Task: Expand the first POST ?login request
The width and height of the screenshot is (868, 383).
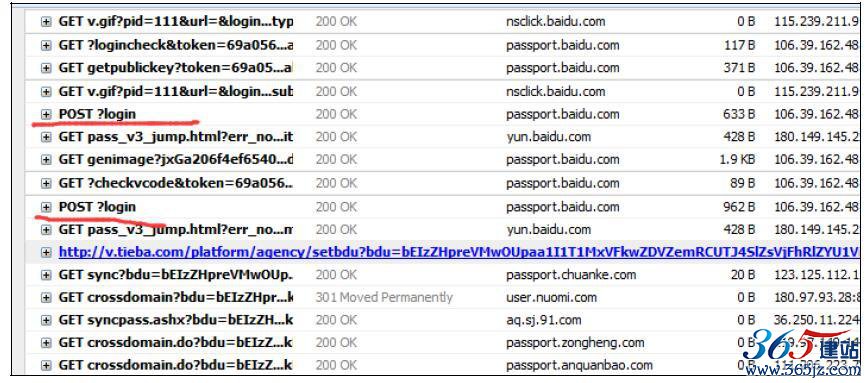Action: [x=46, y=114]
